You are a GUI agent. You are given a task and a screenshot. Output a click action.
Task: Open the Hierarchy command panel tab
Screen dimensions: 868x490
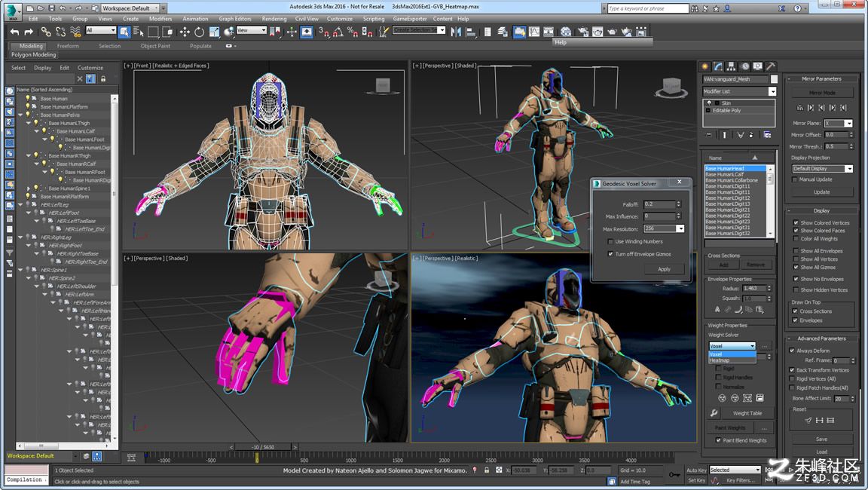[732, 66]
